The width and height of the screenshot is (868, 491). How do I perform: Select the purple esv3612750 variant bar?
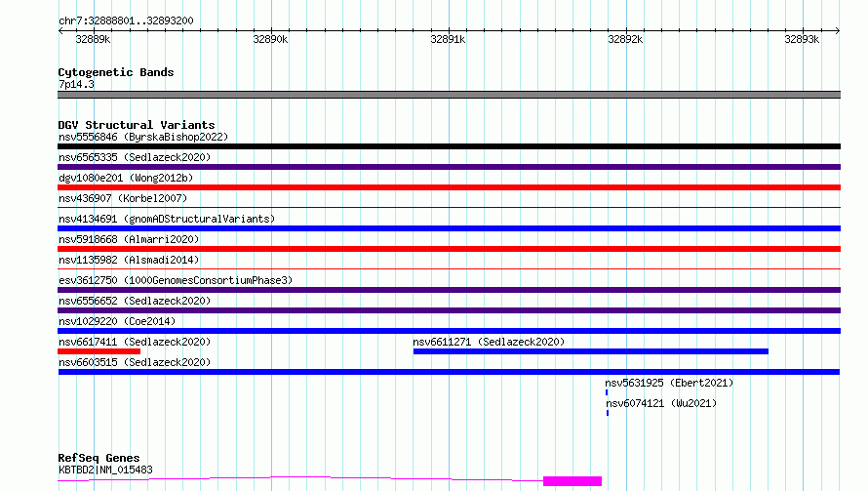click(x=449, y=290)
